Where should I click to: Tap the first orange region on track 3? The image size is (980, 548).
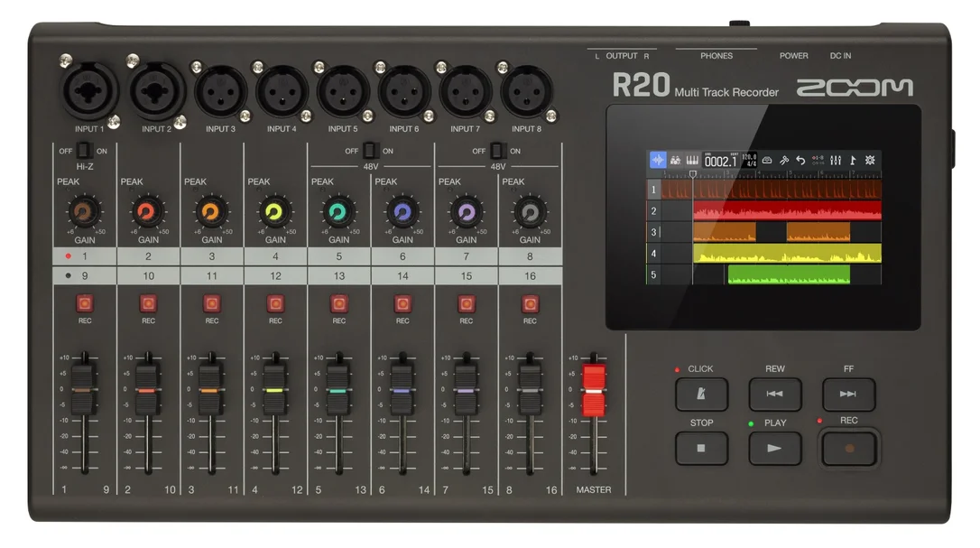pyautogui.click(x=725, y=232)
